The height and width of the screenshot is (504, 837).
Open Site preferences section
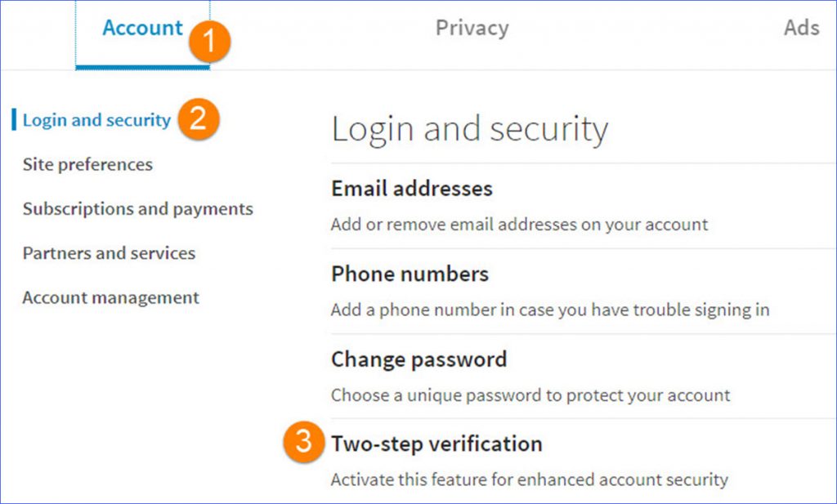pyautogui.click(x=87, y=164)
